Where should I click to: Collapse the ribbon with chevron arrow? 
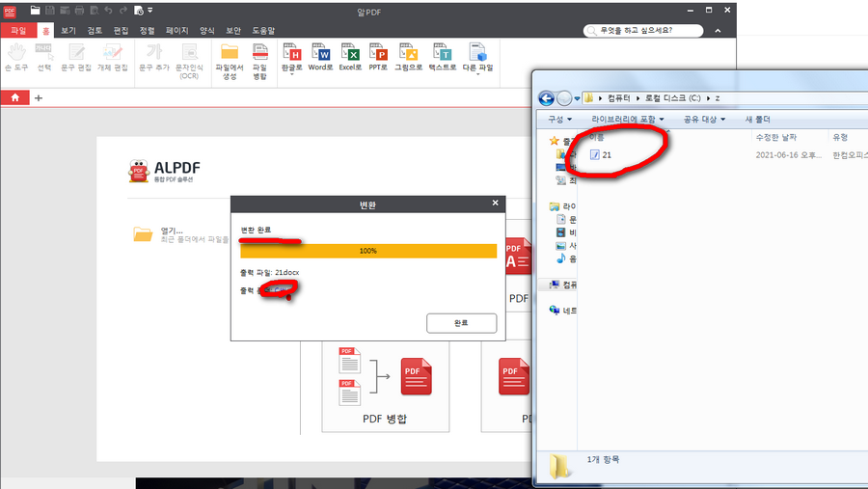[718, 31]
